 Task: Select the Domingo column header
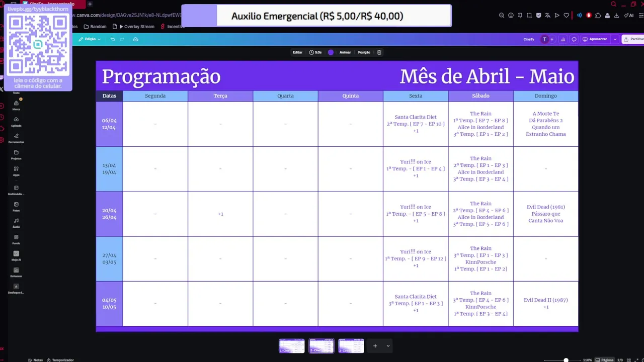coord(546,96)
